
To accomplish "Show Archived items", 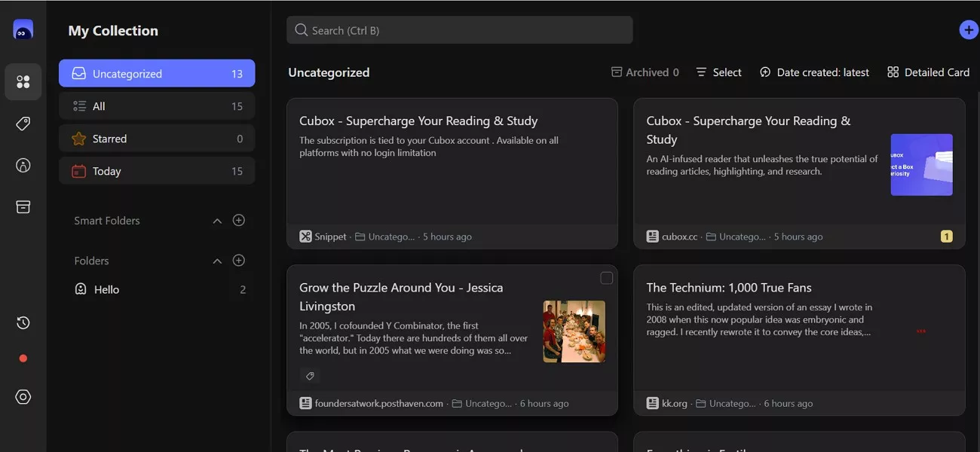I will 645,72.
